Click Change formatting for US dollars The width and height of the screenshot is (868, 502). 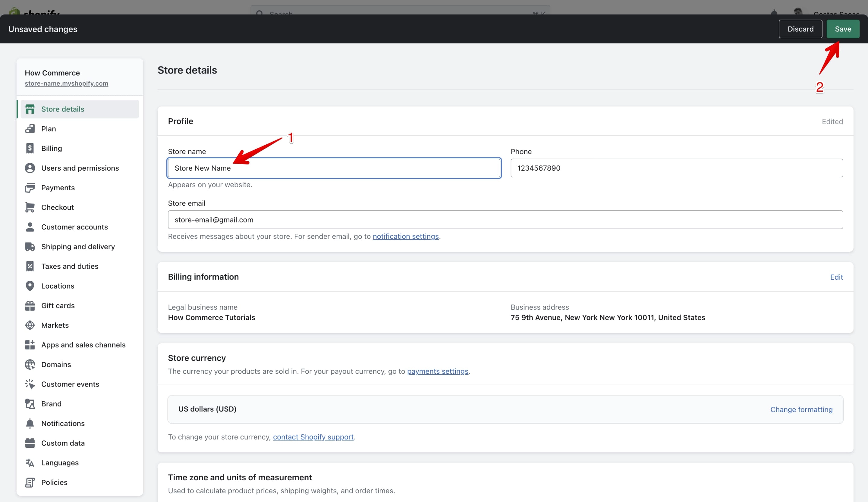tap(801, 409)
